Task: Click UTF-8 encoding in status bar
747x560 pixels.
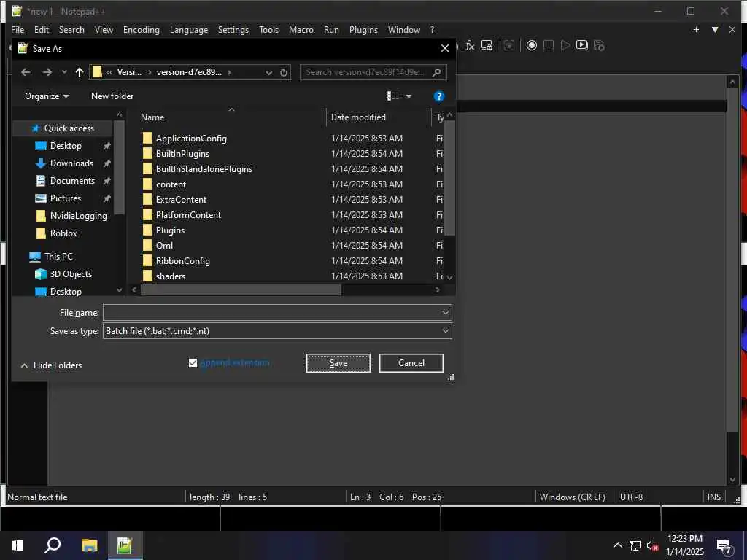Action: (631, 497)
